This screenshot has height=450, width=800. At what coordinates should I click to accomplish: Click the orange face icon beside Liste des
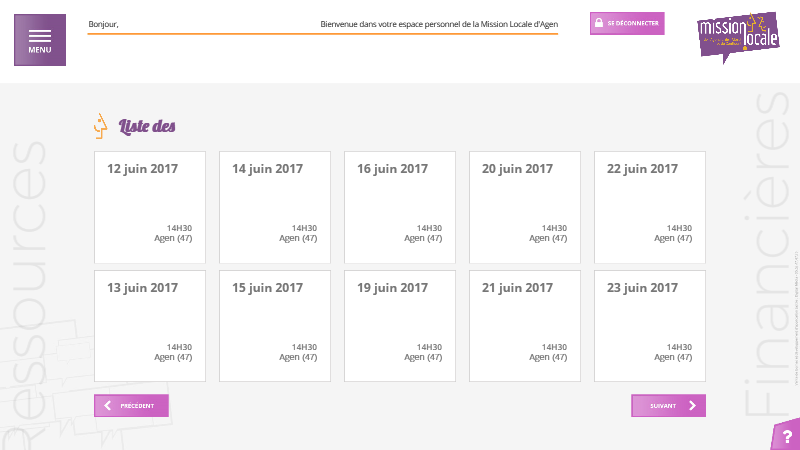pyautogui.click(x=101, y=126)
